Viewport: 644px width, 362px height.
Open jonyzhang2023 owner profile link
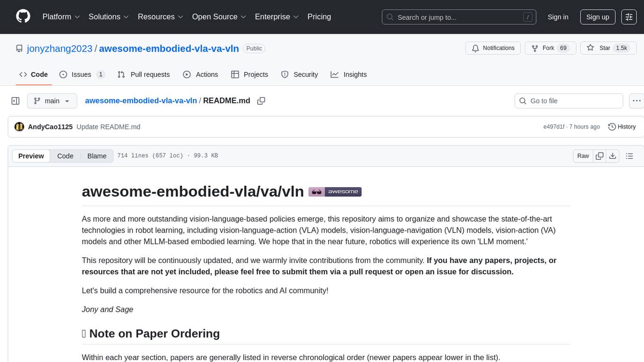click(x=60, y=48)
